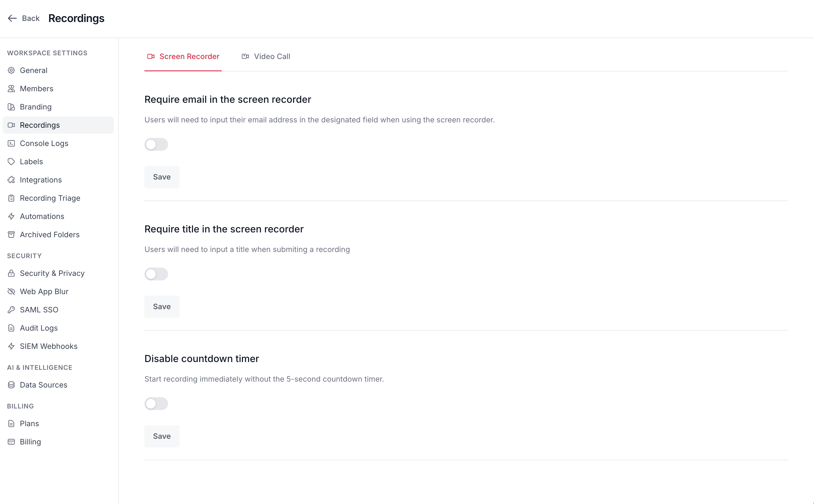Turn on require title toggle
Image resolution: width=814 pixels, height=504 pixels.
pyautogui.click(x=156, y=274)
